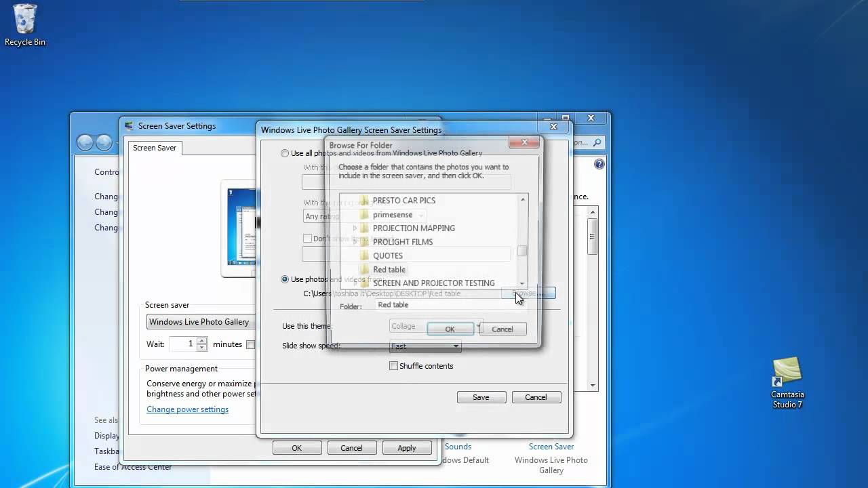Click the folder list scroll down arrow

[523, 284]
